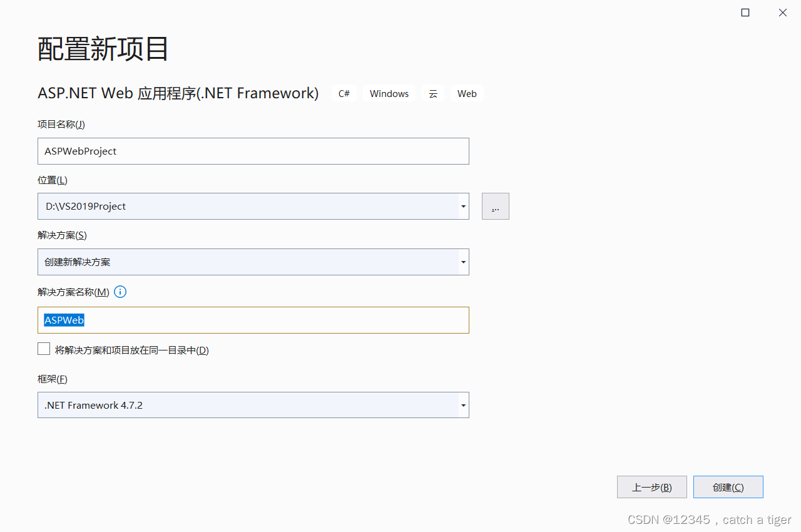The image size is (801, 532).
Task: Click the 创建 (Create) button
Action: (x=728, y=487)
